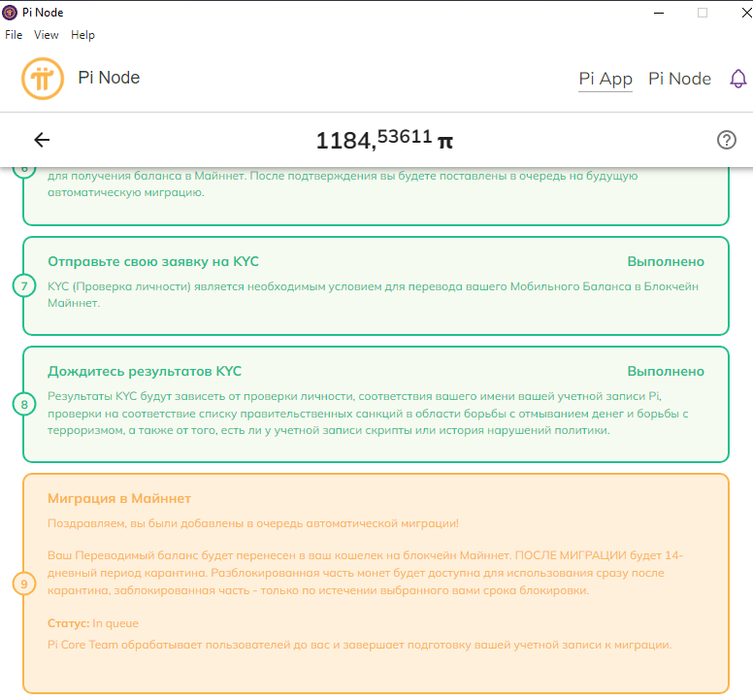Click the KYC results explanation paragraph
This screenshot has width=753, height=700.
tap(368, 414)
